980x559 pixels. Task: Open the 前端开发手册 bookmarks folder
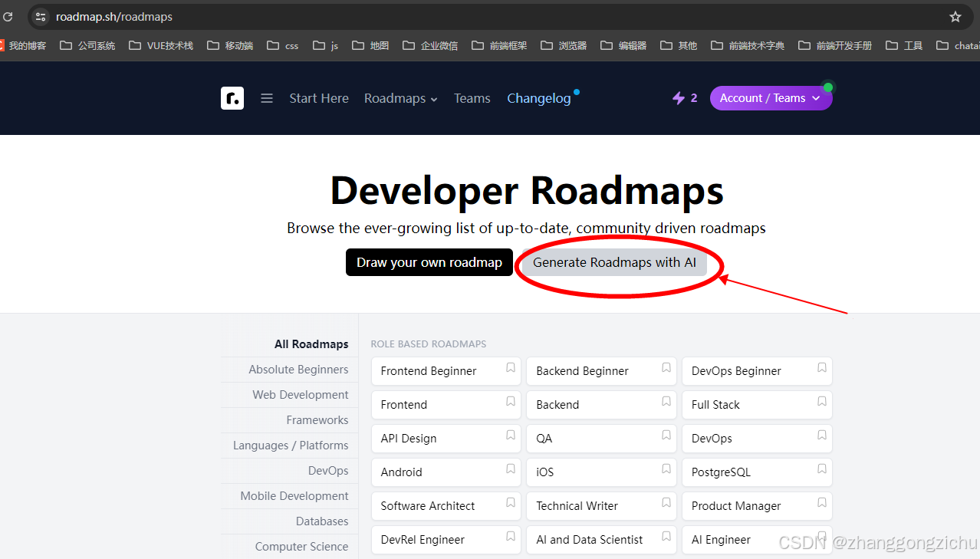835,45
